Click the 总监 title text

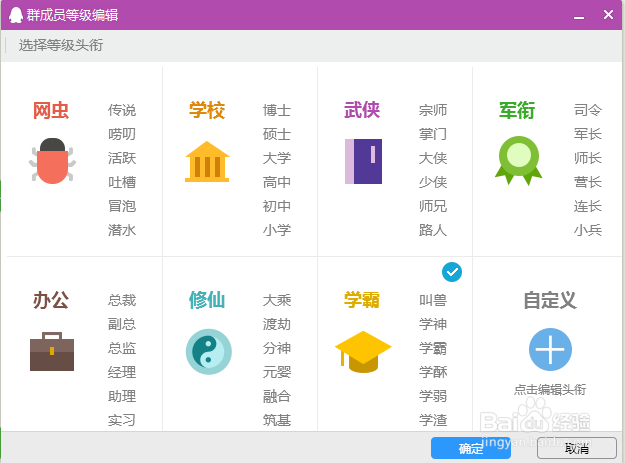click(122, 348)
